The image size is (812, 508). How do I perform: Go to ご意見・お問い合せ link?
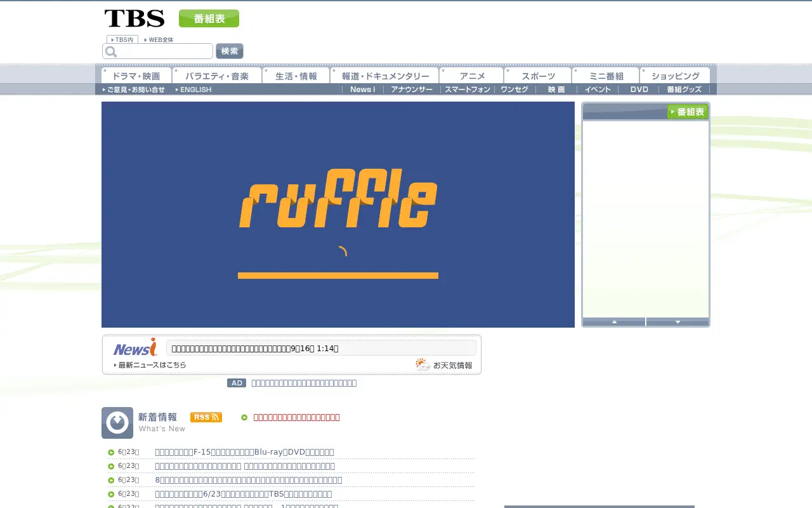[x=134, y=90]
